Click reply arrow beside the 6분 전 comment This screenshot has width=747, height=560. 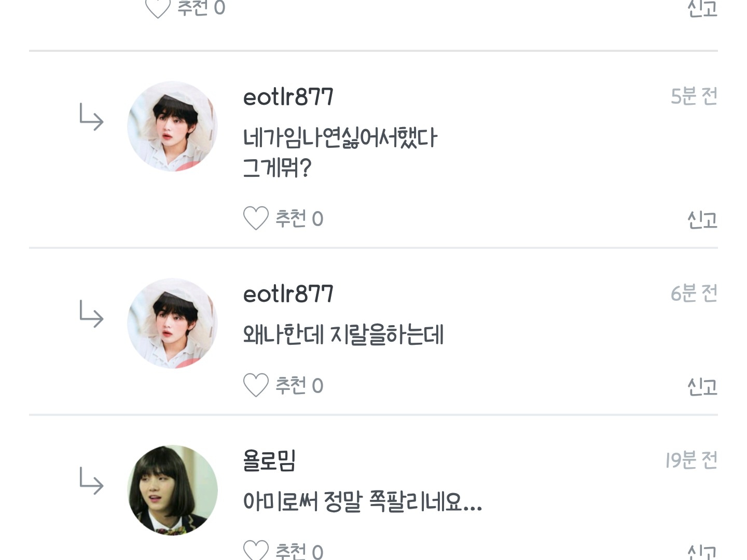91,314
